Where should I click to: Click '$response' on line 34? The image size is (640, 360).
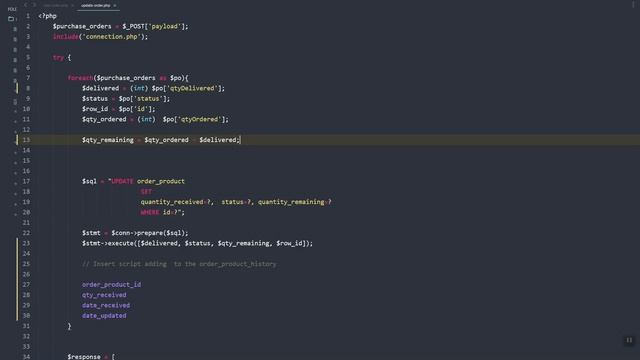[x=84, y=357]
